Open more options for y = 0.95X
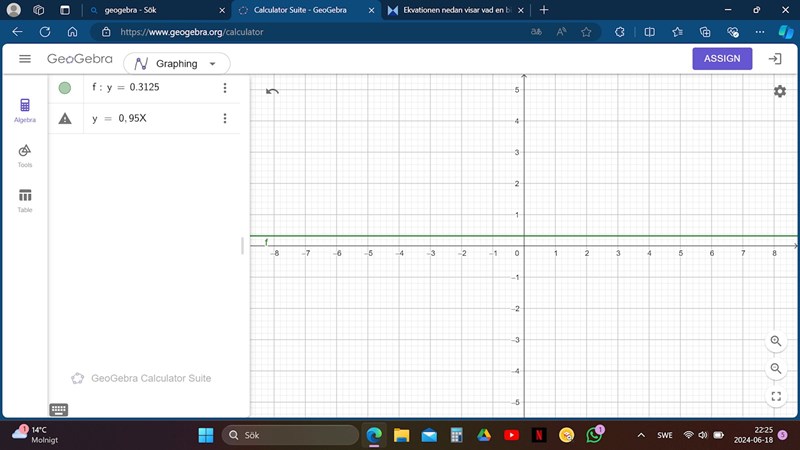This screenshot has width=800, height=450. click(225, 118)
